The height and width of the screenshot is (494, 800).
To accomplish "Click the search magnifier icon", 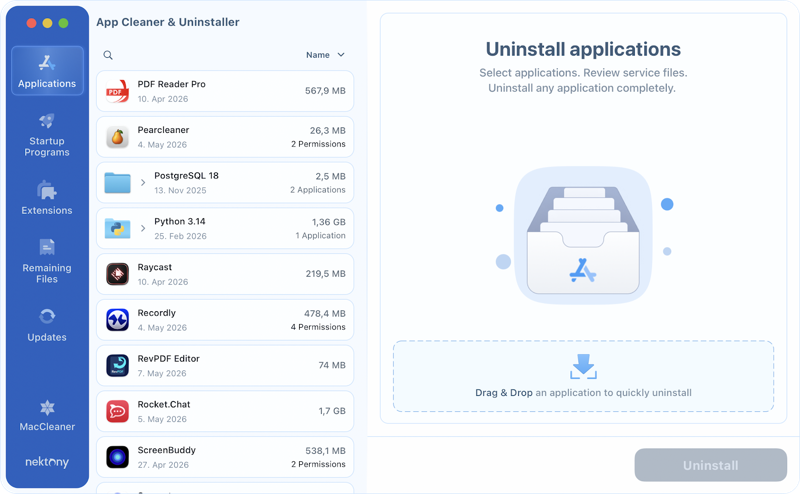I will [108, 55].
